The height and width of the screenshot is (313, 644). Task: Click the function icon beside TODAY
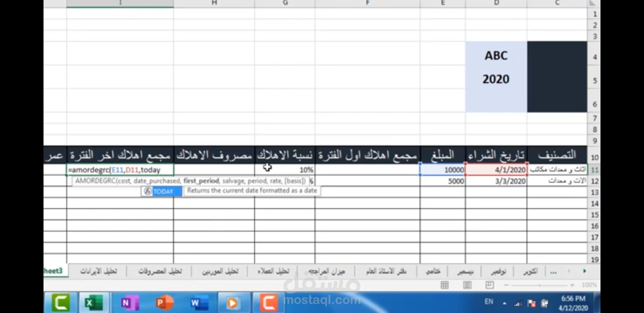[148, 191]
